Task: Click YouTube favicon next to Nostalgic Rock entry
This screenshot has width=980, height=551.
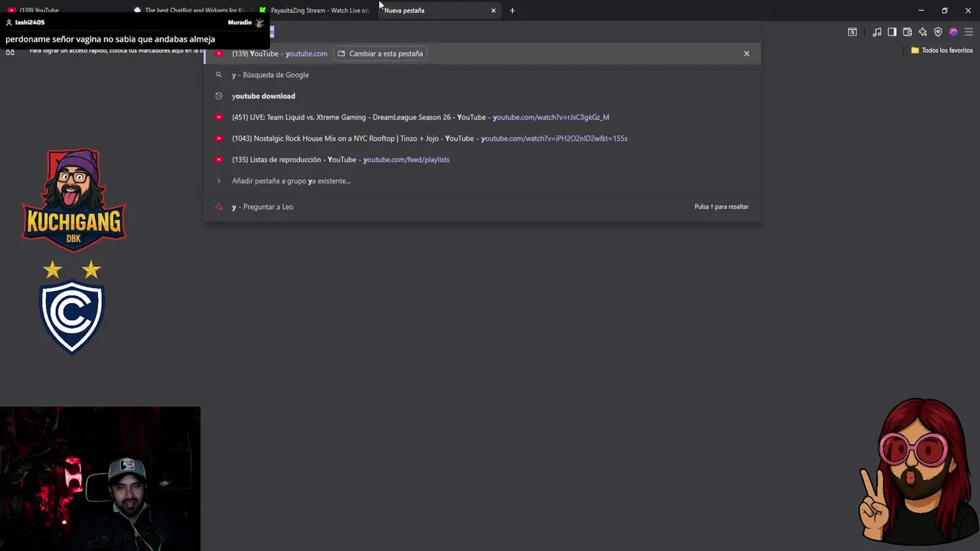Action: coord(219,139)
